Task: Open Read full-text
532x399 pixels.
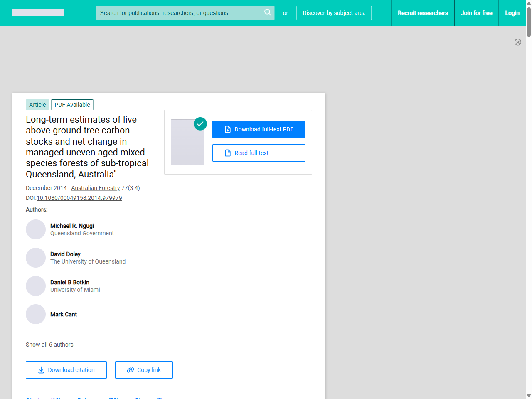Action: (259, 153)
